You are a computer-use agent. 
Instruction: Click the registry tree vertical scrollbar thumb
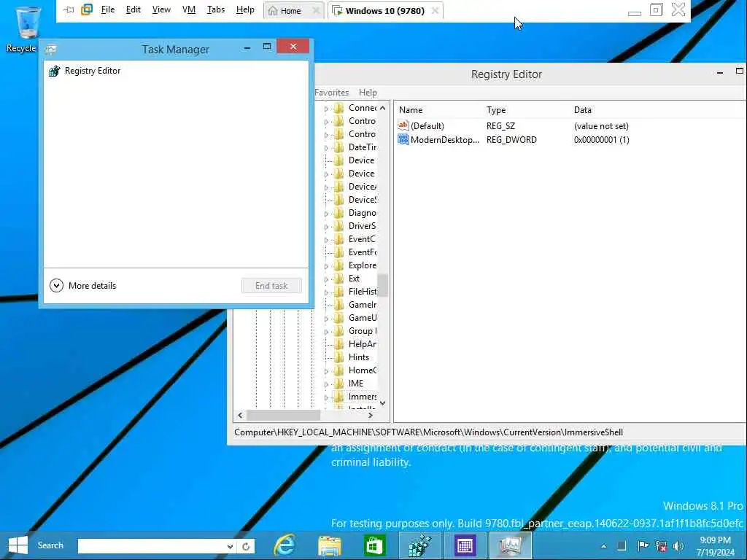pos(382,285)
